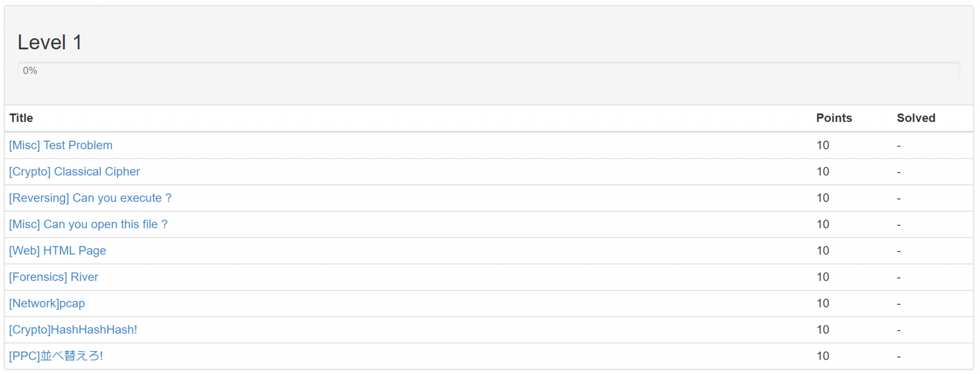Screen dimensions: 980x374
Task: Click the [Network]pcap challenge link
Action: [x=47, y=303]
